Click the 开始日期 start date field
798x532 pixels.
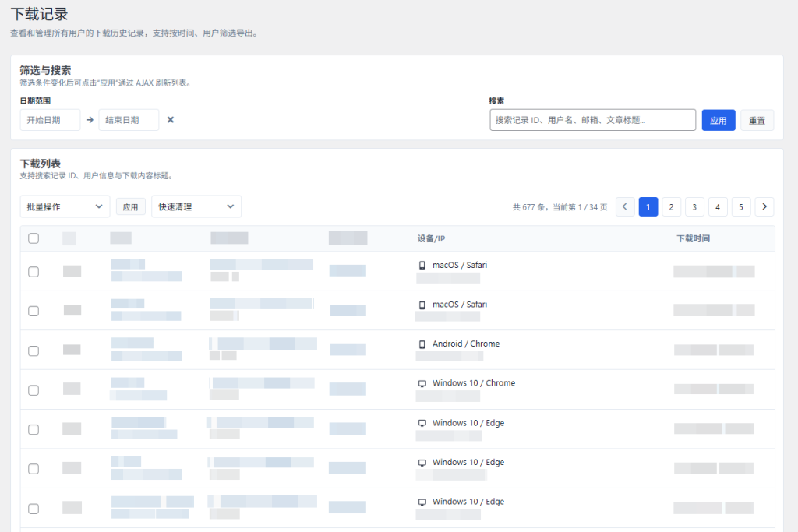pyautogui.click(x=50, y=119)
